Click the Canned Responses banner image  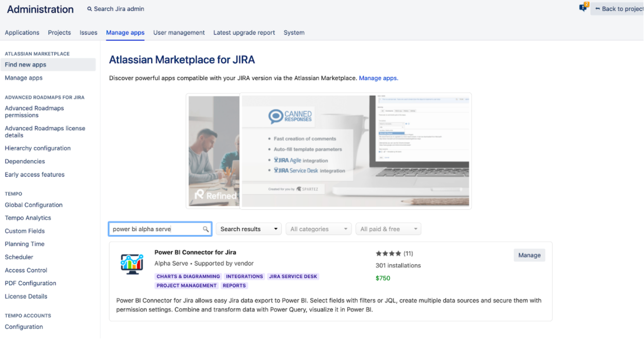pos(356,151)
